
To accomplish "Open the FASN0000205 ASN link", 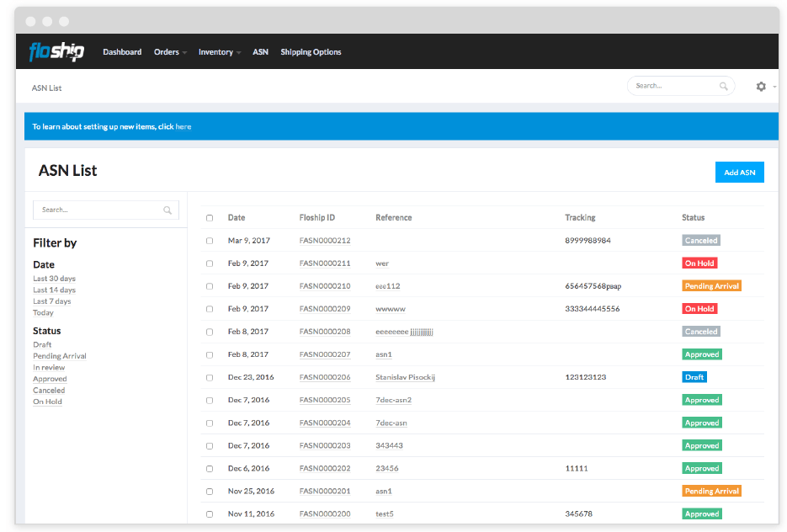I will pos(324,400).
